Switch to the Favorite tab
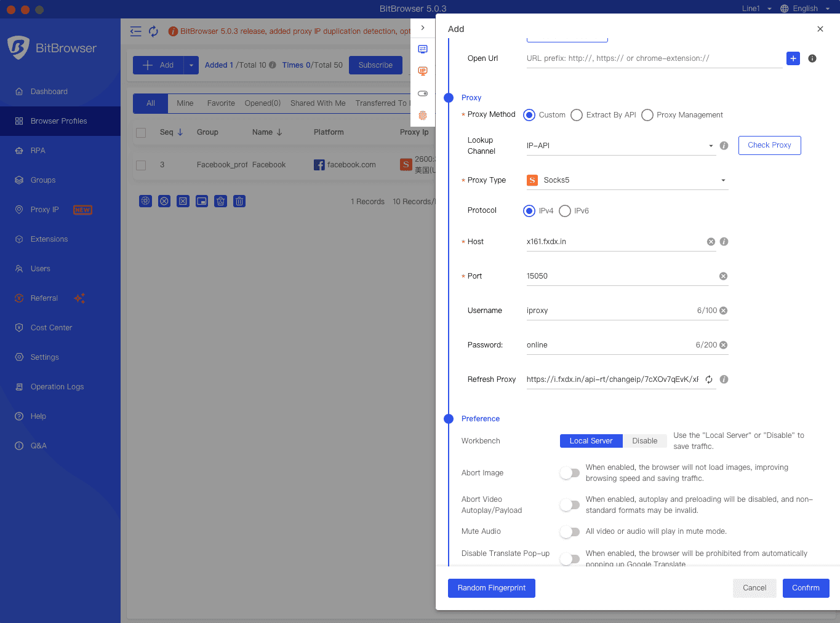This screenshot has width=840, height=623. [x=221, y=103]
